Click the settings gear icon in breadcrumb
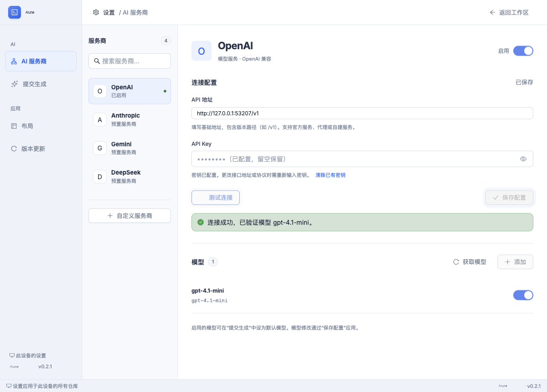Screen dimensions: 547x392 click(96, 12)
